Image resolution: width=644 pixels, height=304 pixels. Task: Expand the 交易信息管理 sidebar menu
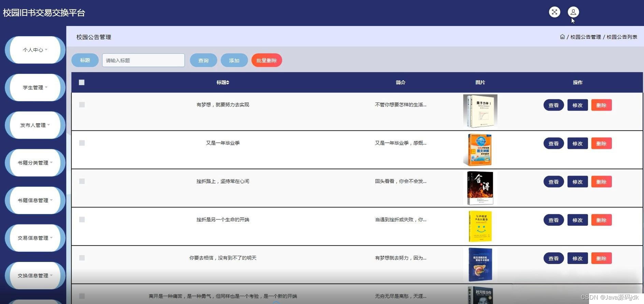[x=35, y=238]
